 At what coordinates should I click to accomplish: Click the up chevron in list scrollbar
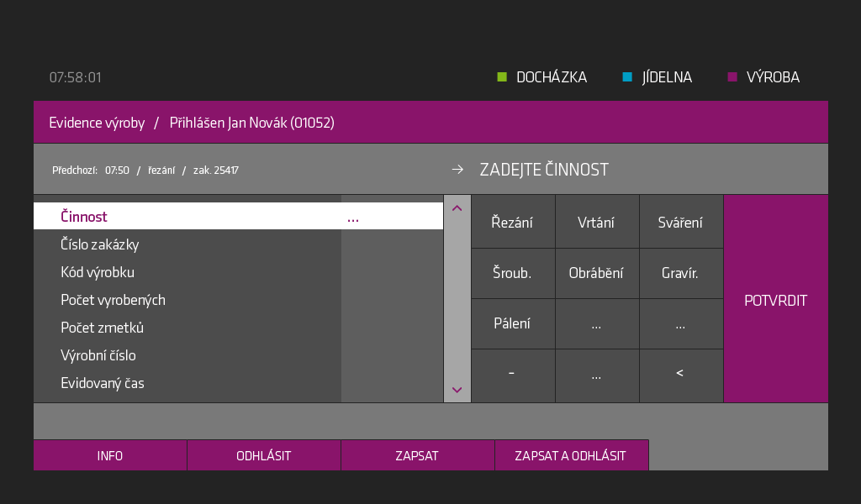point(457,208)
